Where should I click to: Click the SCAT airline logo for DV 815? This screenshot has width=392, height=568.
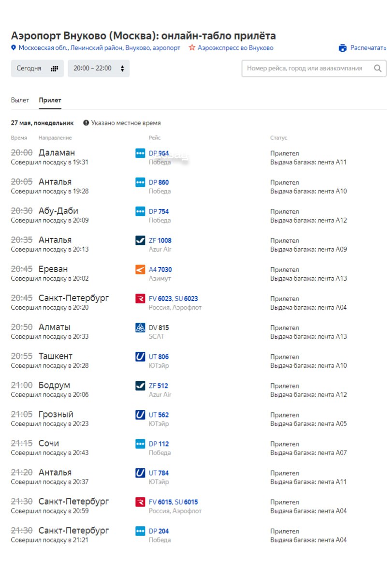click(140, 328)
